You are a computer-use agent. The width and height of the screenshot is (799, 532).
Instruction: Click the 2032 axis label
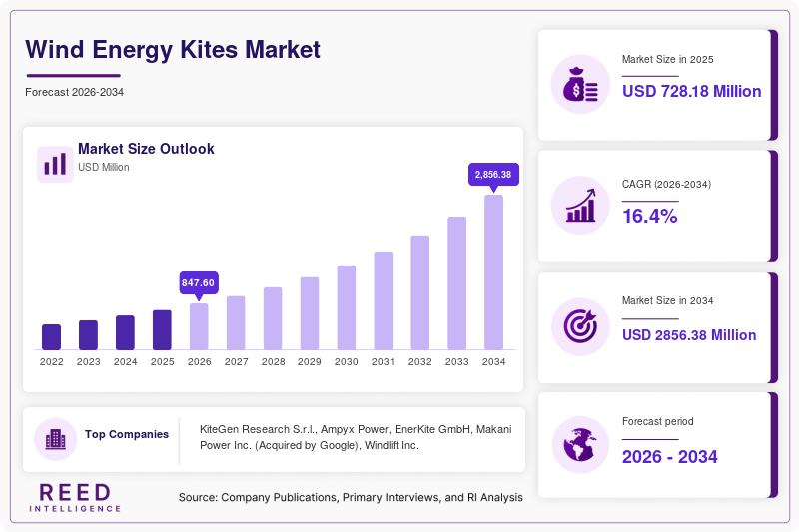click(419, 362)
